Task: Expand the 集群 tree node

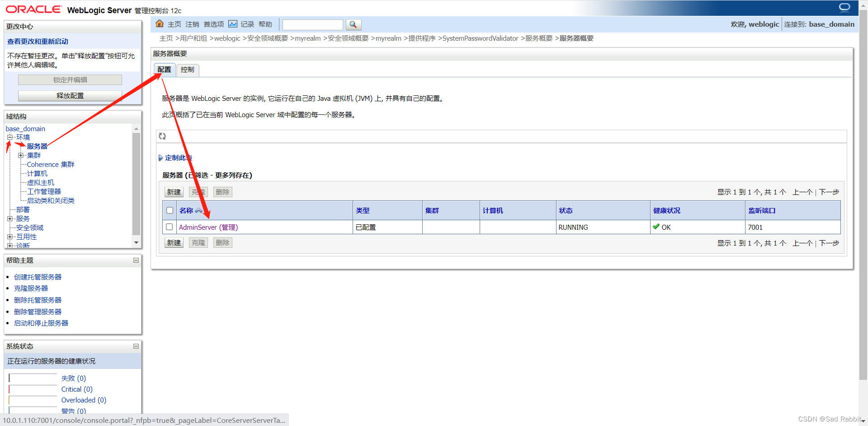Action: click(x=21, y=155)
